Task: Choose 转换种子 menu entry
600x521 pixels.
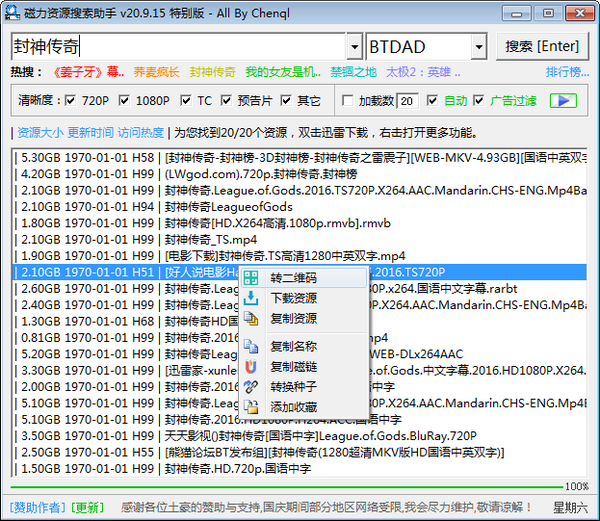Action: 303,387
